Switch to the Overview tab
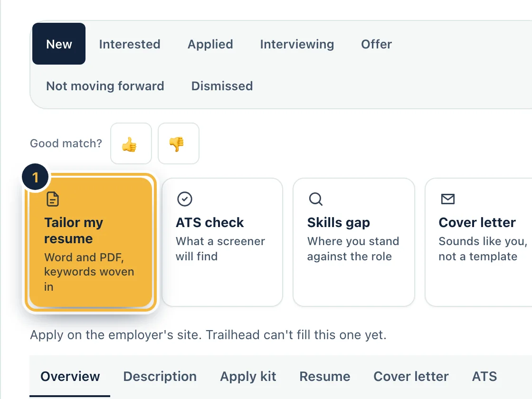Viewport: 532px width, 399px height. click(70, 376)
